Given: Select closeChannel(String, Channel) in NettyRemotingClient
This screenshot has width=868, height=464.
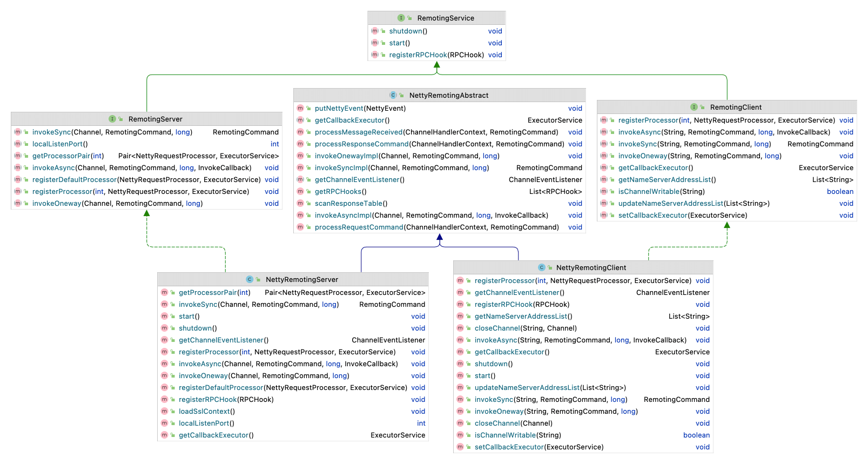Looking at the screenshot, I should click(525, 328).
